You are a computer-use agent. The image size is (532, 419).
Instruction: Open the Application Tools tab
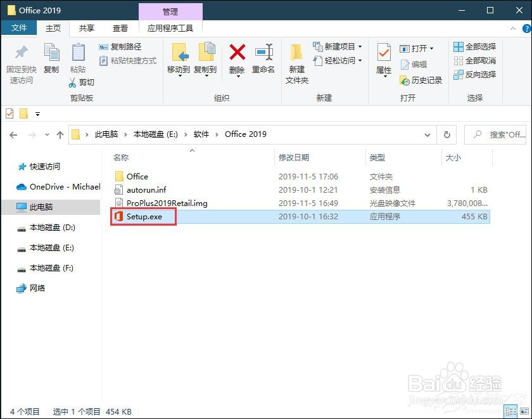point(171,28)
